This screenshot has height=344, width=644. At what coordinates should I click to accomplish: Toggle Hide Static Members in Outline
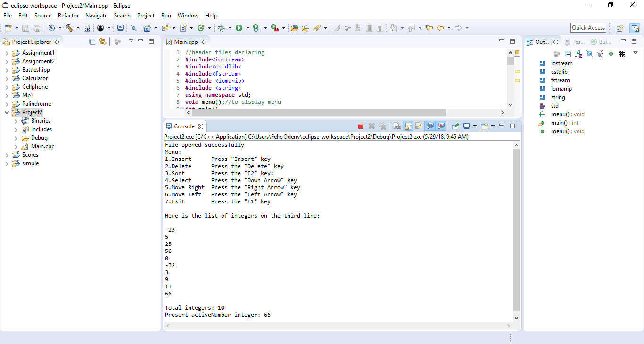click(x=600, y=54)
